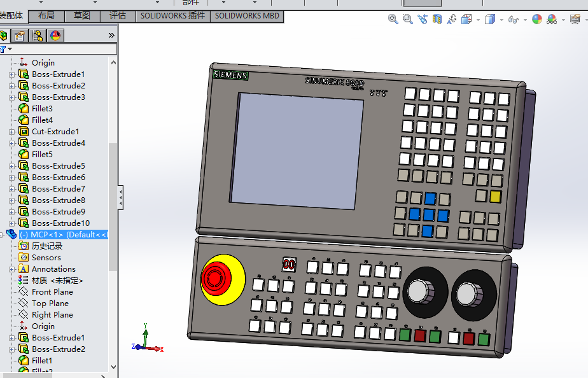Viewport: 588px width, 378px height.
Task: Open the Apply Scene dropdown arrow
Action: pos(563,20)
